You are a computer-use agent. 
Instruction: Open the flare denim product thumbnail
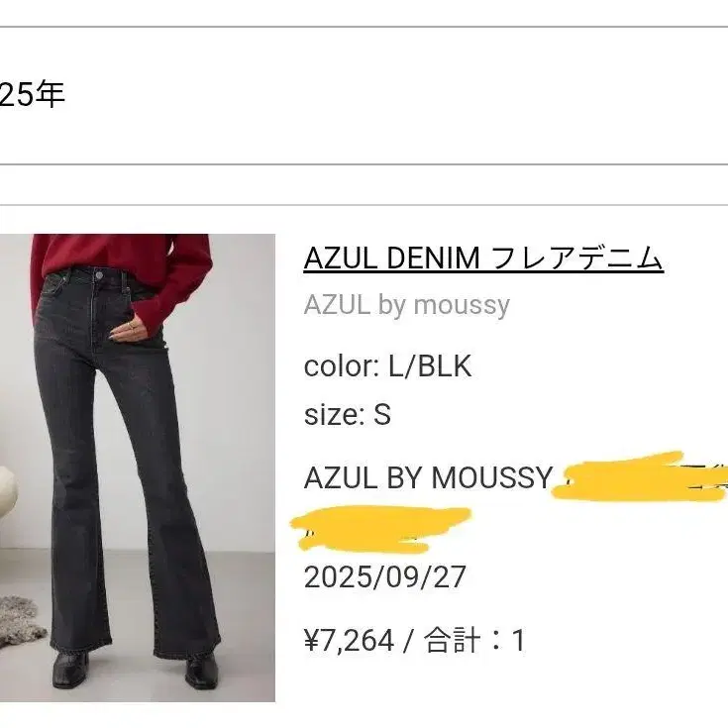(x=138, y=468)
